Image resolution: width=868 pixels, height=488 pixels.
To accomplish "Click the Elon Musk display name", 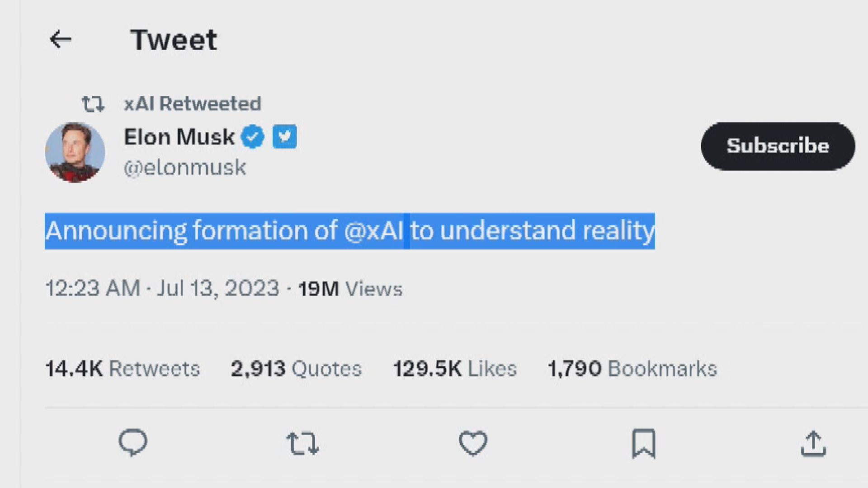I will (179, 136).
